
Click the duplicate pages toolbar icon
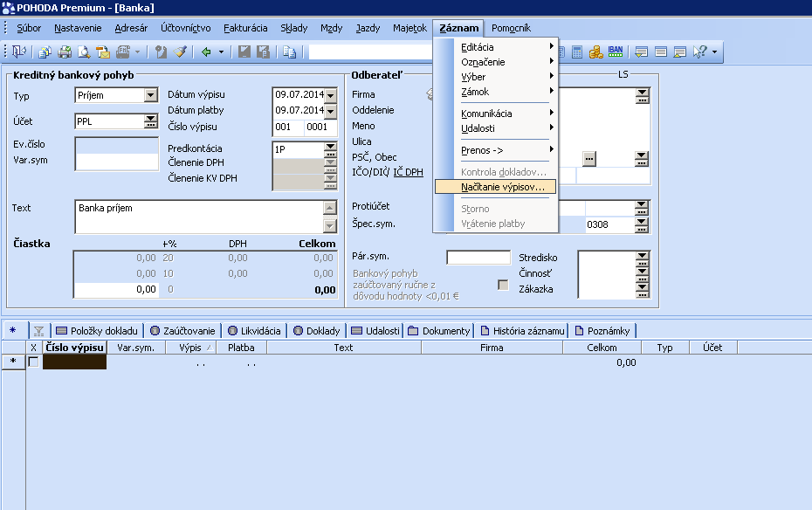(289, 52)
